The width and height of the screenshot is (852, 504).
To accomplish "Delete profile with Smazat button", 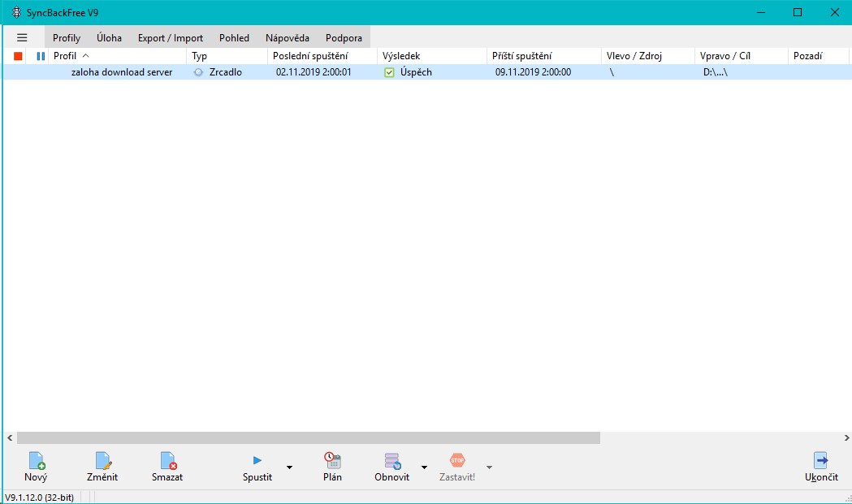I will [167, 467].
